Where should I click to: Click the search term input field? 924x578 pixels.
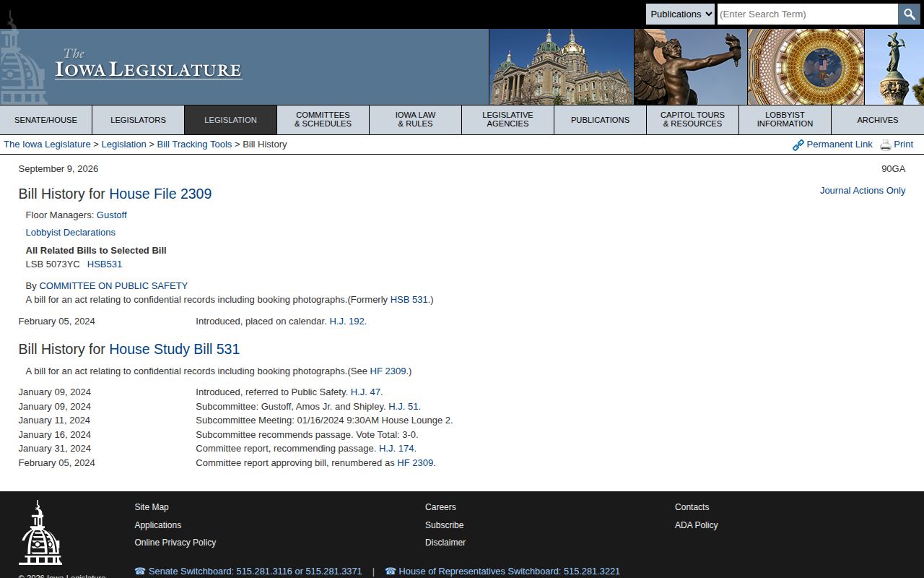808,14
